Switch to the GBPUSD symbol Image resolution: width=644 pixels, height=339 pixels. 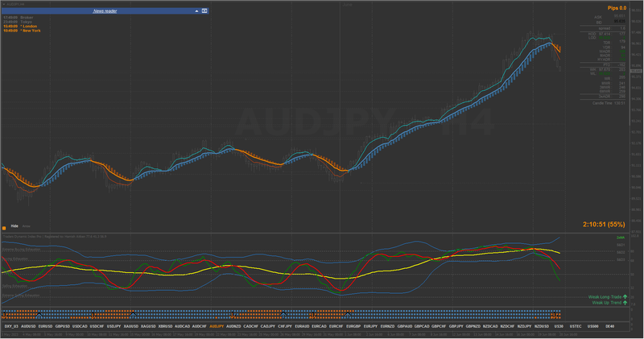pos(63,326)
